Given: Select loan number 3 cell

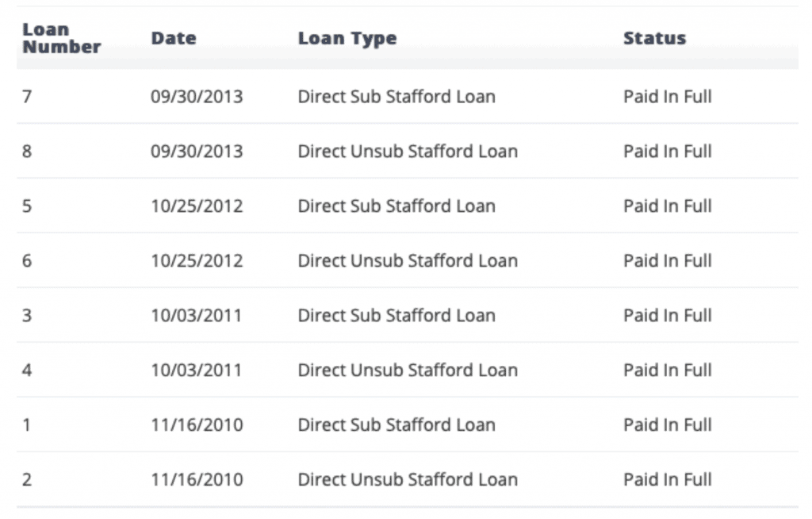Looking at the screenshot, I should (27, 316).
